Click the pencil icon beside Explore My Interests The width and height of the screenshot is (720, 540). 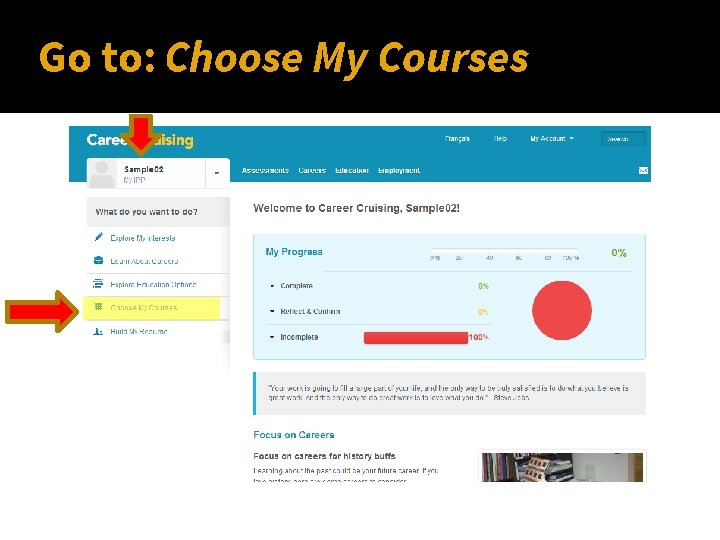tap(98, 237)
